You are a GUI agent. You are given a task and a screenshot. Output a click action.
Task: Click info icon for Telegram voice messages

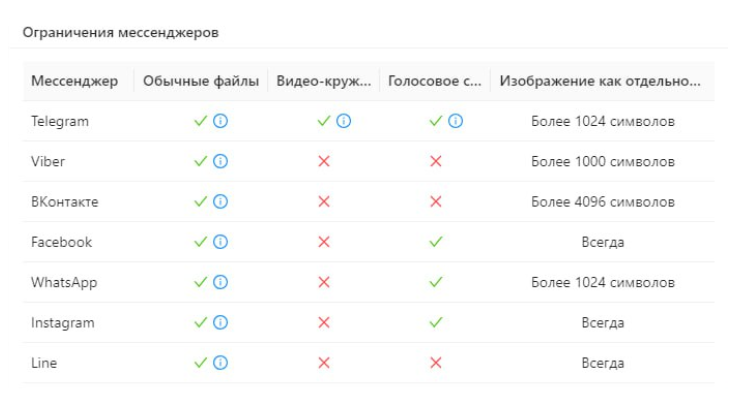(x=456, y=121)
